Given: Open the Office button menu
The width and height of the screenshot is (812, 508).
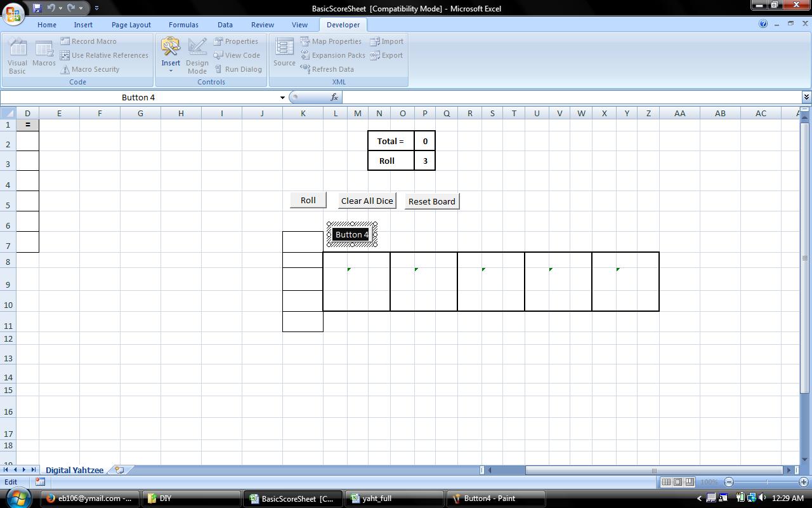Looking at the screenshot, I should [x=13, y=13].
